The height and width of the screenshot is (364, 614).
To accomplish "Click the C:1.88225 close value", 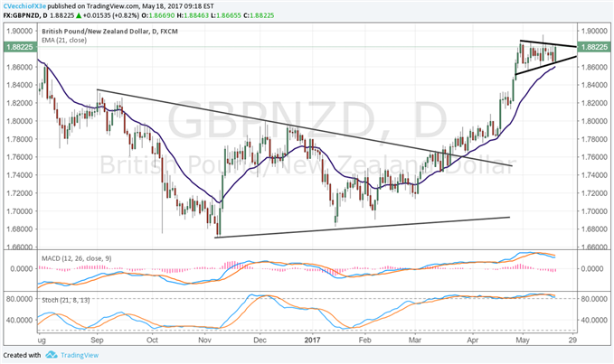I will click(259, 15).
